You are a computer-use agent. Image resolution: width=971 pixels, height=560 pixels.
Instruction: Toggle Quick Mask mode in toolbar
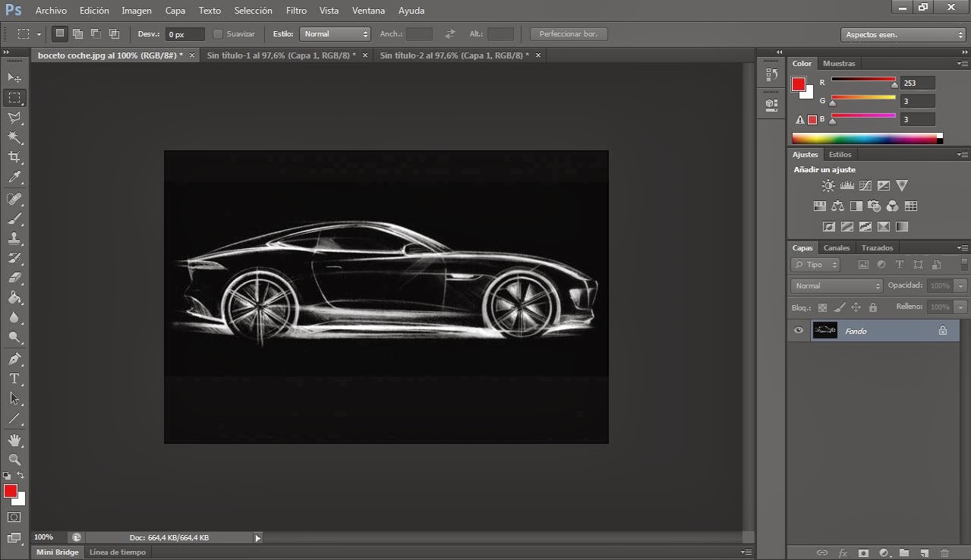coord(14,518)
